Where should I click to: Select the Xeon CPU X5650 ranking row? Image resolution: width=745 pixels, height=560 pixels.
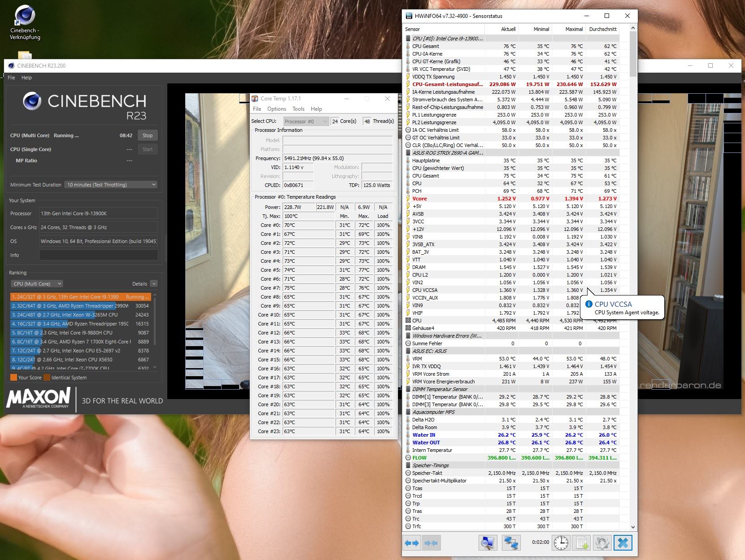pyautogui.click(x=80, y=360)
